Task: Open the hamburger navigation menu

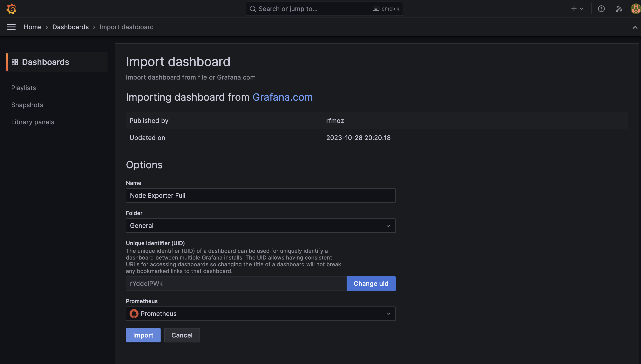Action: coord(11,27)
